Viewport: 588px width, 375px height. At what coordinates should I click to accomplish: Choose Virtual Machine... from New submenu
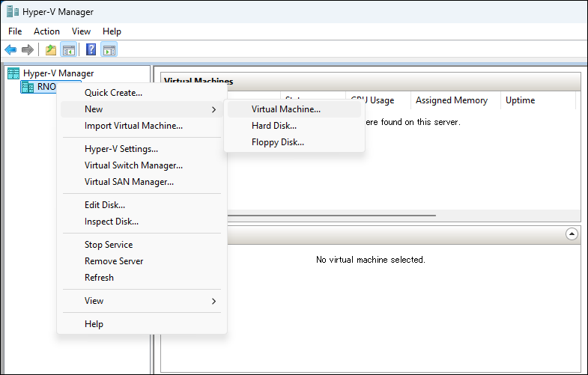(294, 109)
